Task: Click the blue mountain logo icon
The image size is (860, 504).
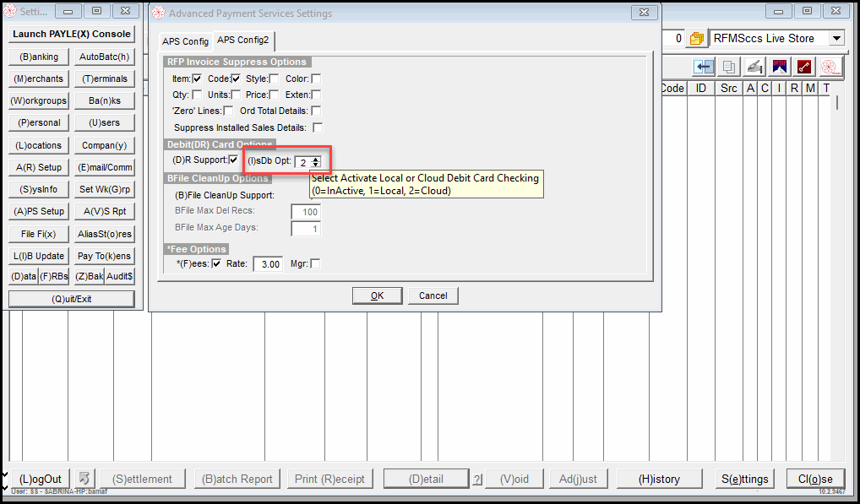Action: click(780, 67)
